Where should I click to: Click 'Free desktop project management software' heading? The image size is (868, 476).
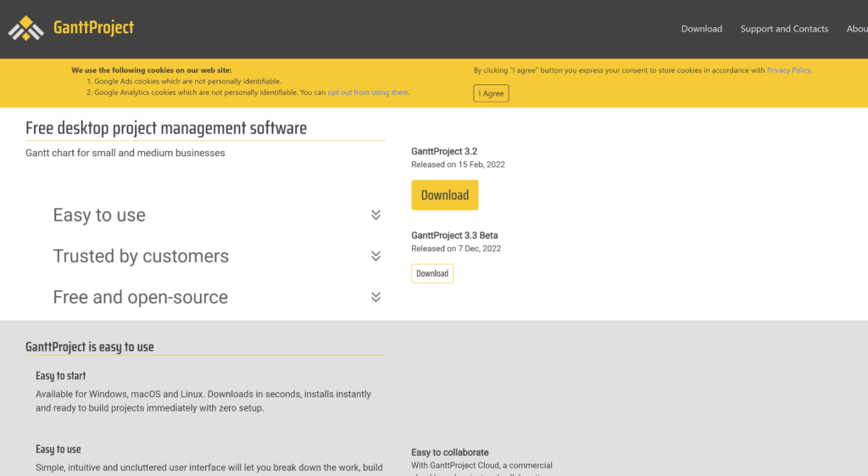pos(166,128)
